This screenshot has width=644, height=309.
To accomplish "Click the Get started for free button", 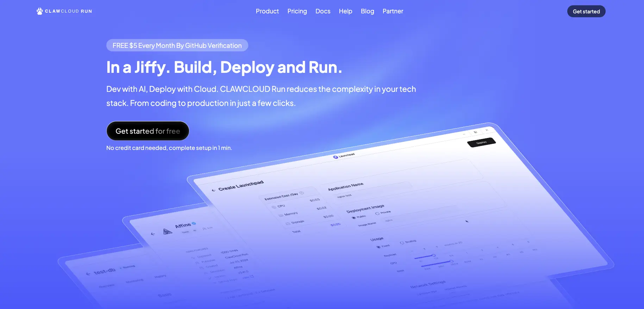I will (148, 131).
